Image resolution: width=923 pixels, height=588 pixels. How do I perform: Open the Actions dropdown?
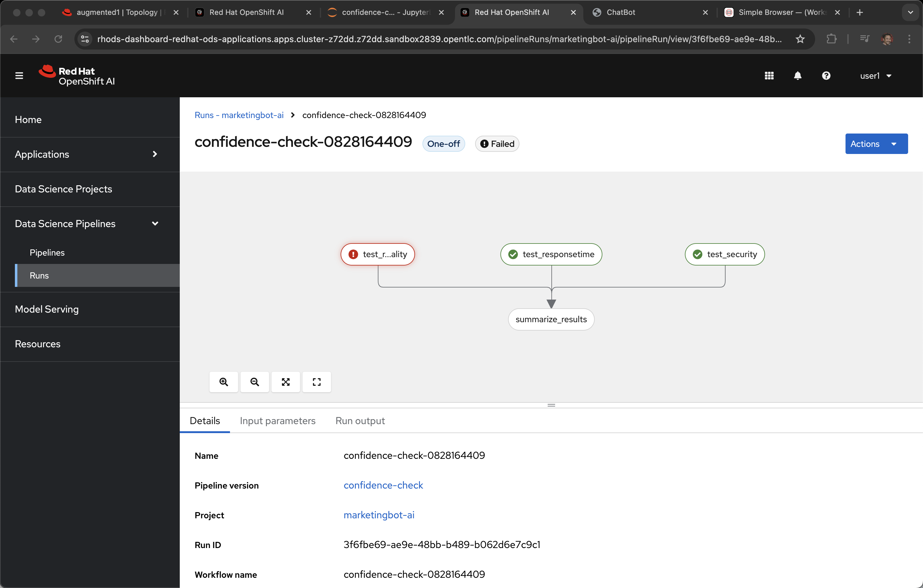(x=876, y=144)
